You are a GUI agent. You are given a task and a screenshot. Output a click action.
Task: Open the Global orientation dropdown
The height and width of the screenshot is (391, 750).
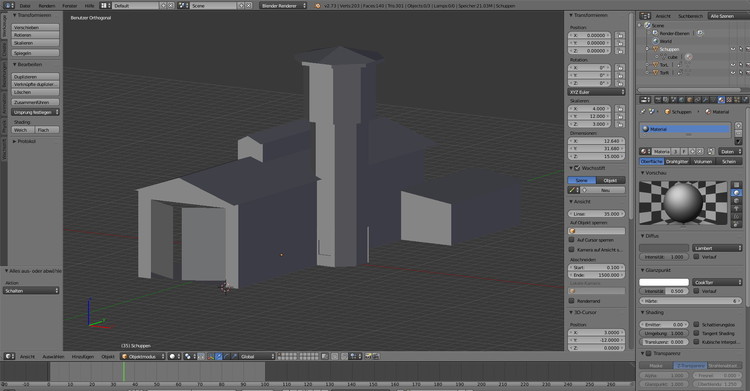tap(257, 357)
